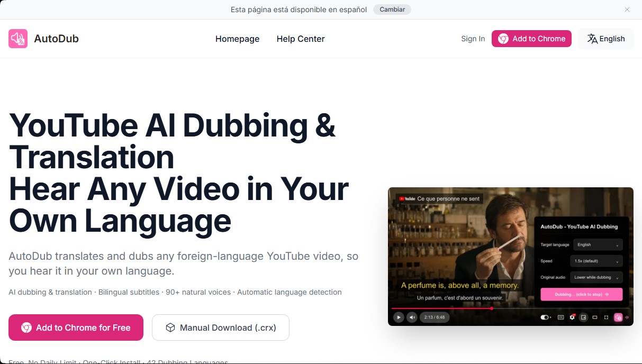Viewport: 642px width, 364px height.
Task: Enter fullscreen using the player icon
Action: click(x=607, y=317)
